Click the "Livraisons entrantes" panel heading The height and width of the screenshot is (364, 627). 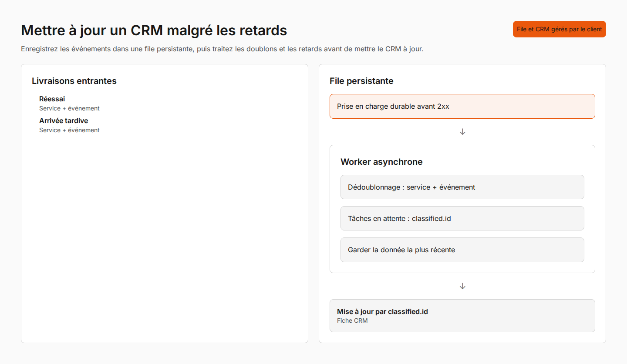74,81
